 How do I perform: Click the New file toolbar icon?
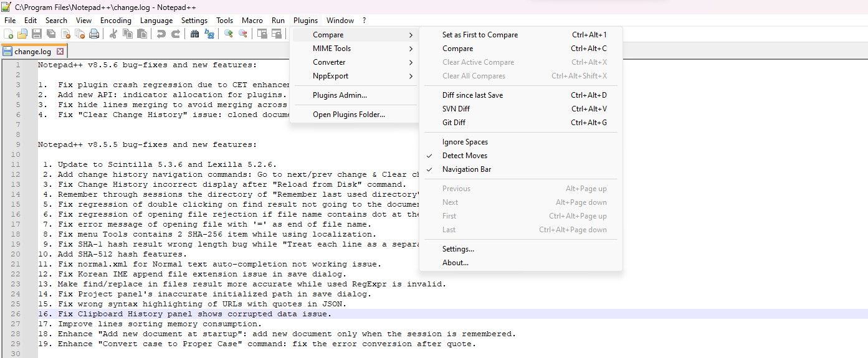pos(9,34)
